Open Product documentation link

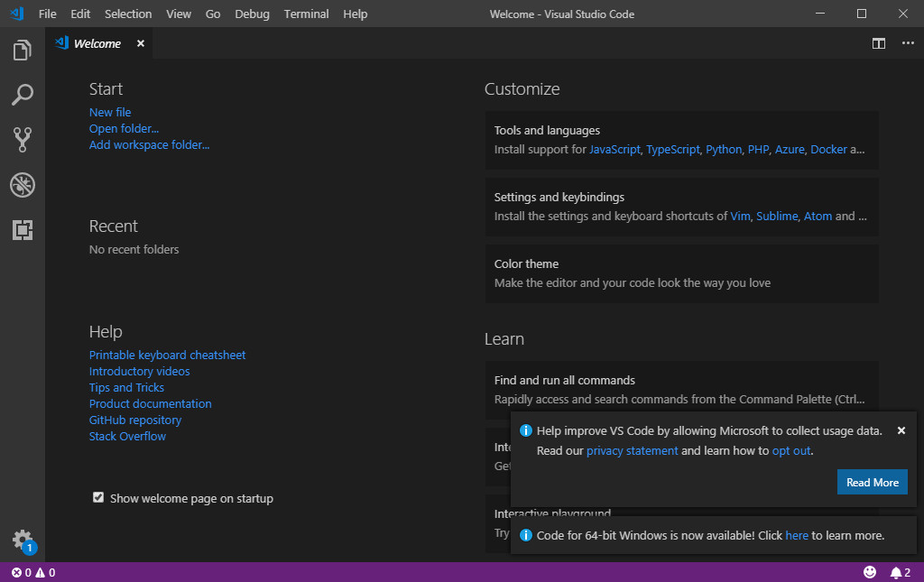[151, 403]
